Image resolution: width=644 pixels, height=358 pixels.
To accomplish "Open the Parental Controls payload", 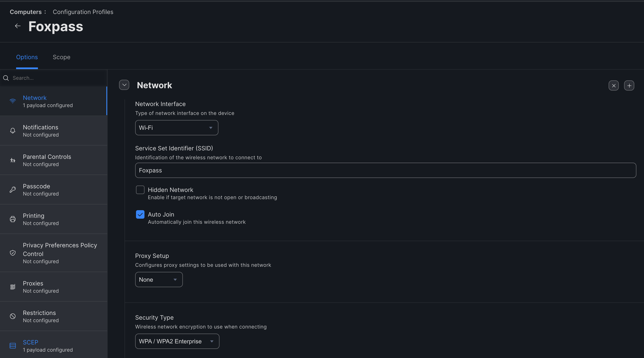I will coord(54,160).
